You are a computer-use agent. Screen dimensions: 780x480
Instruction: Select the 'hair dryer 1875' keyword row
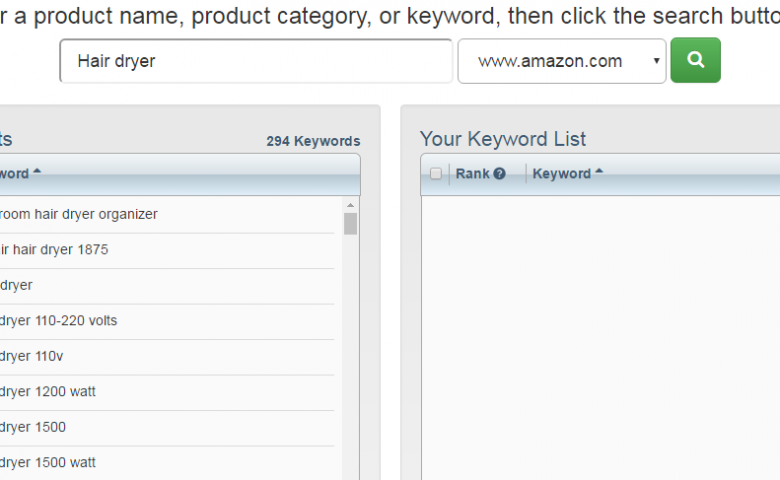(54, 250)
